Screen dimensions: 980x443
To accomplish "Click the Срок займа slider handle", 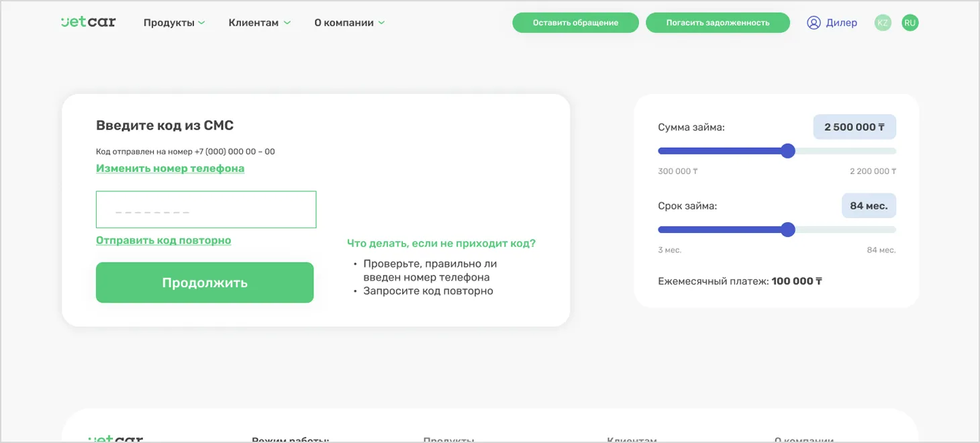I will coord(787,230).
